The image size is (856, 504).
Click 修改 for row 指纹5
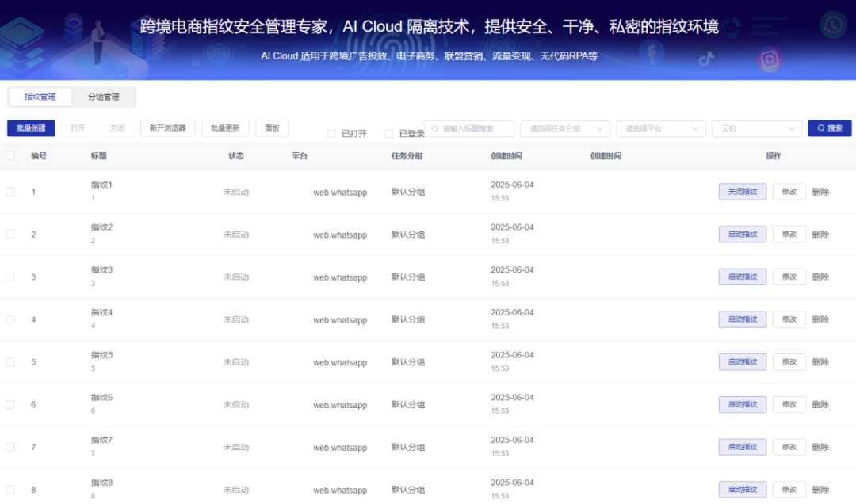(x=789, y=362)
